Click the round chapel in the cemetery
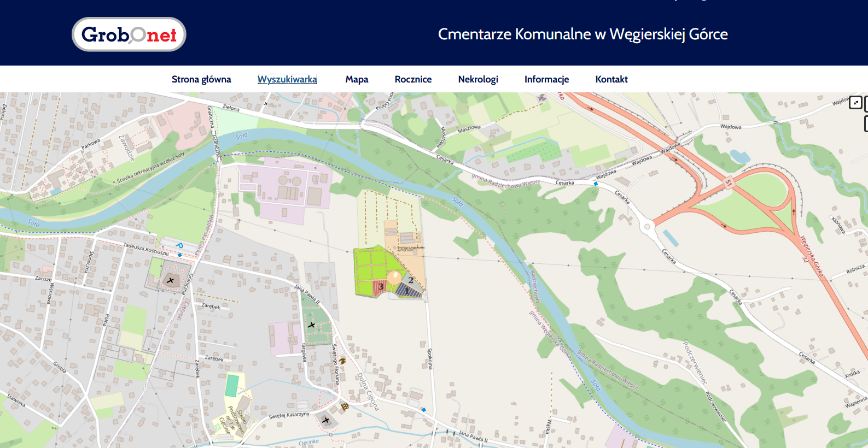868x448 pixels. [x=394, y=278]
